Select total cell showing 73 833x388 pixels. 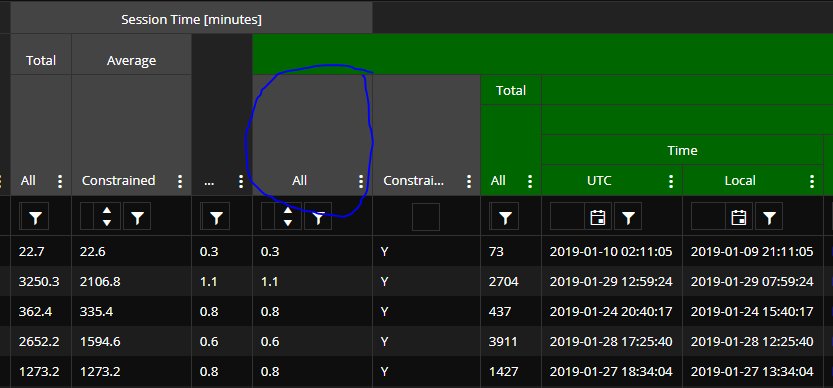tap(511, 251)
